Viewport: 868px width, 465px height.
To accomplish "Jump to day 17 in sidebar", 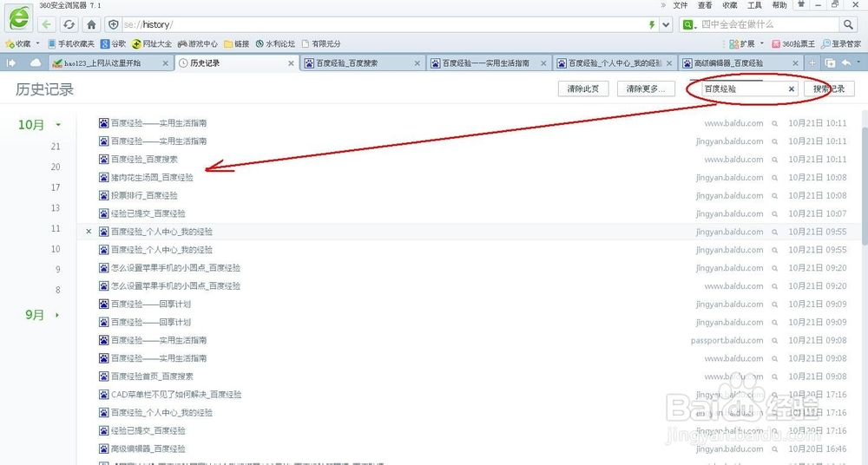I will point(56,187).
